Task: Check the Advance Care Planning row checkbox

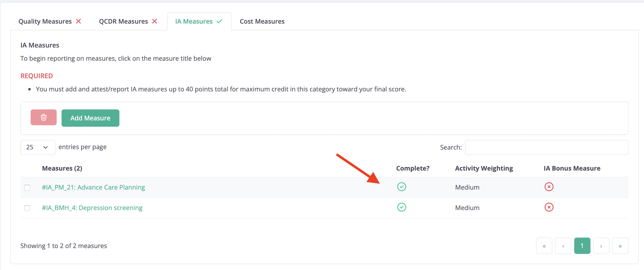Action: pos(27,188)
